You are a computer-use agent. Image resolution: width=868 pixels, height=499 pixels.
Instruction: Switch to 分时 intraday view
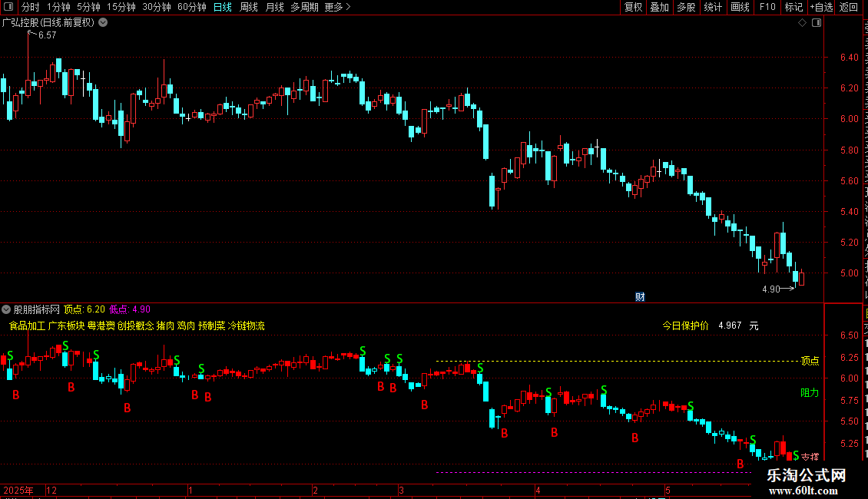(x=31, y=7)
